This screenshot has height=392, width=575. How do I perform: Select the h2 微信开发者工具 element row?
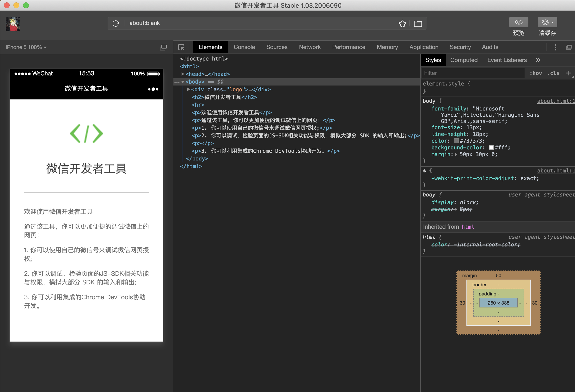(x=224, y=97)
